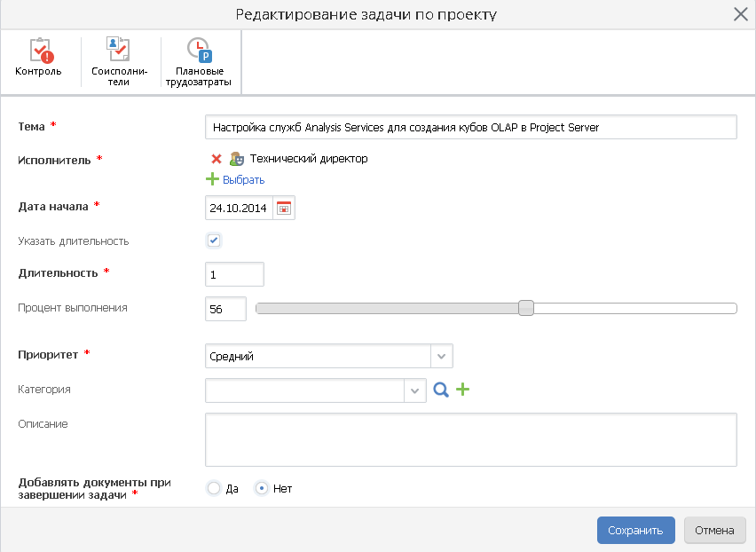Viewport: 756px width, 552px height.
Task: Click the Описание text area
Action: pos(471,439)
